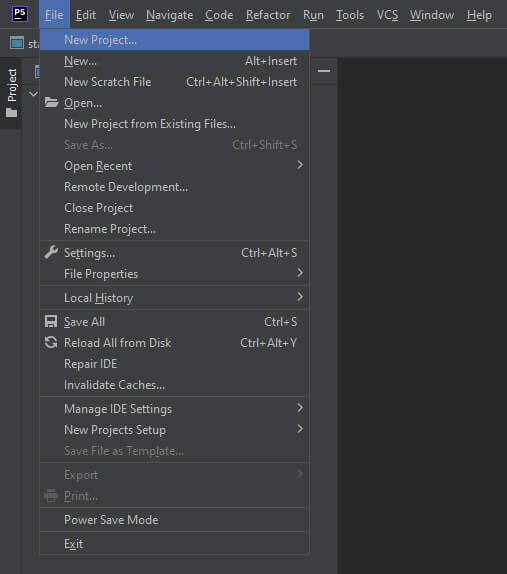
Task: Select Rename Project... entry
Action: [174, 229]
